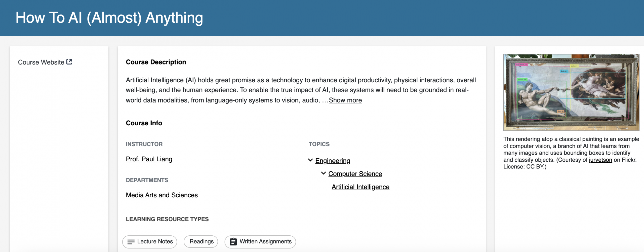Click the How To AI (Almost) Anything title
The image size is (644, 252).
click(x=109, y=18)
